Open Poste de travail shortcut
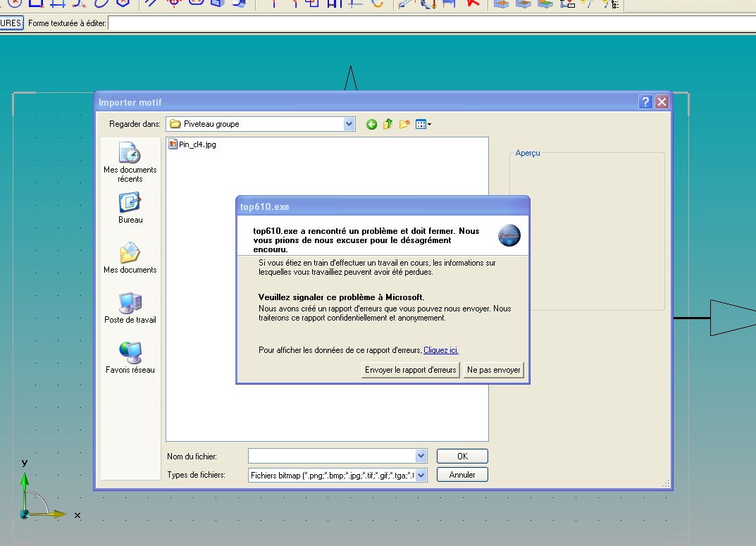The image size is (756, 546). (130, 308)
